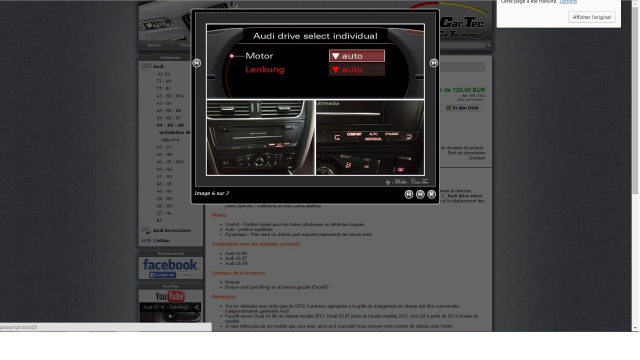Click the Facebook like button under banner
Image resolution: width=640 pixels, height=360 pixels.
[162, 275]
